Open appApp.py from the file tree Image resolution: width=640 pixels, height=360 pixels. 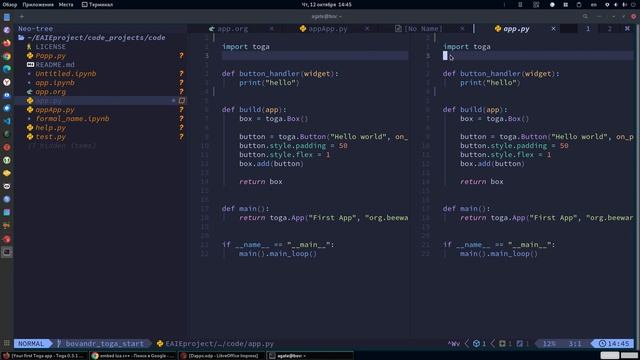tap(55, 110)
